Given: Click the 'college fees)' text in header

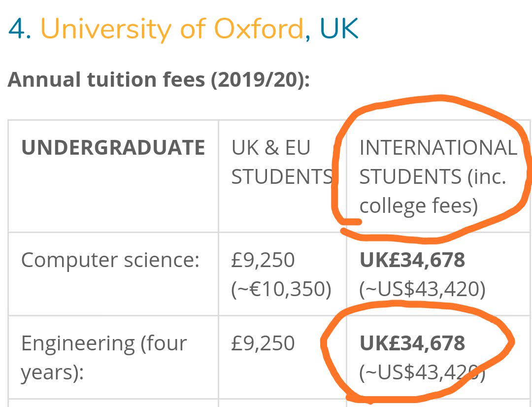Looking at the screenshot, I should pyautogui.click(x=419, y=205).
